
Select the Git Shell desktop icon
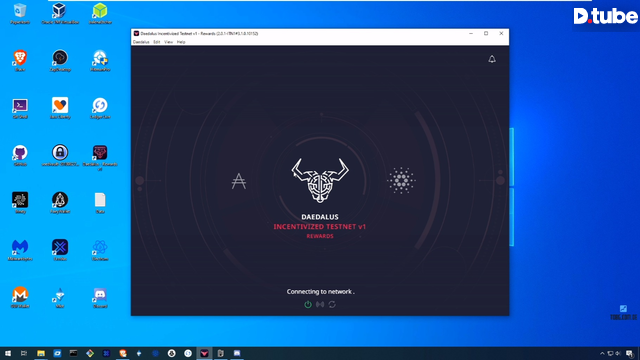pos(20,108)
